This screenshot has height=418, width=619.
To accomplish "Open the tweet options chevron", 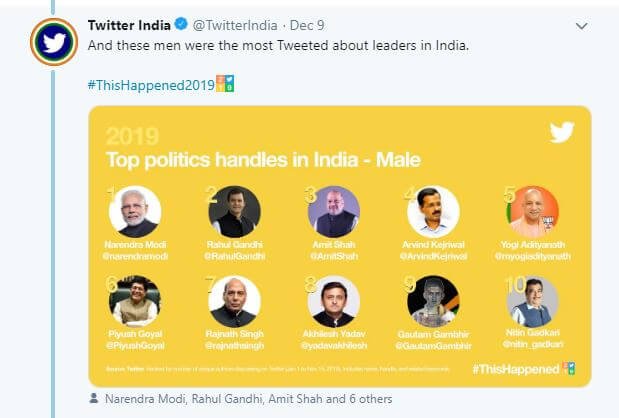I will point(582,25).
